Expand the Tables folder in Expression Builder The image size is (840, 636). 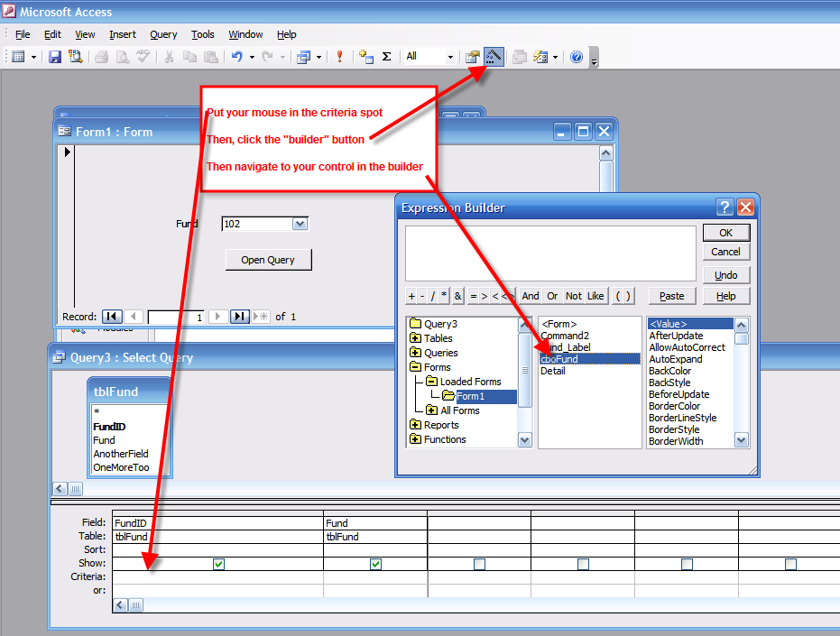coord(415,338)
